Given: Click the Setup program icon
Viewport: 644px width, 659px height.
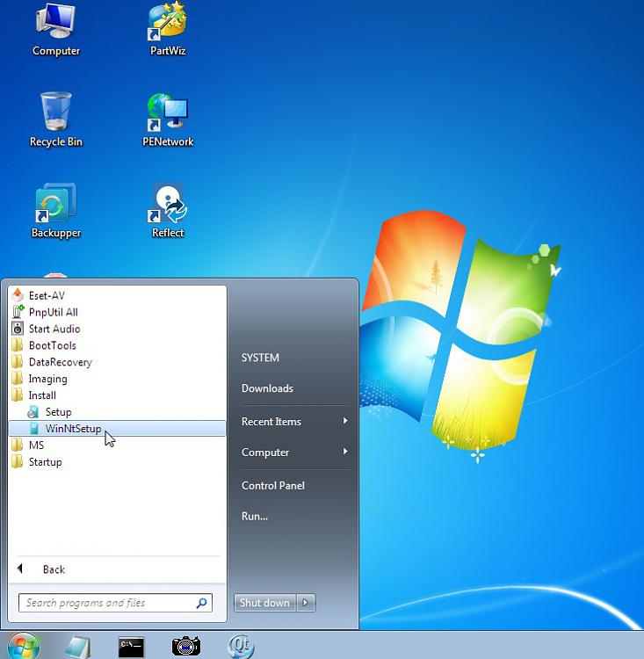Looking at the screenshot, I should 33,412.
